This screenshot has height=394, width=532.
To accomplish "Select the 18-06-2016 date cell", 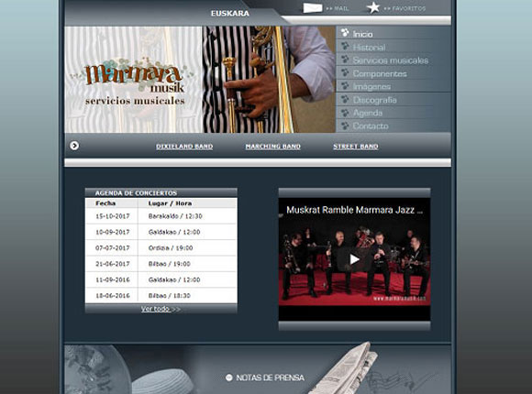I will pyautogui.click(x=112, y=296).
